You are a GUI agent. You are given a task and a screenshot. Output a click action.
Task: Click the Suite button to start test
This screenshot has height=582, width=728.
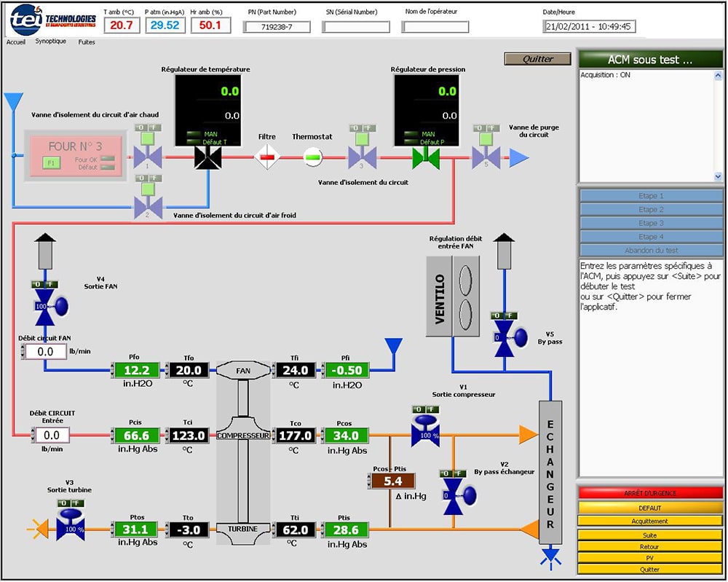[x=650, y=535]
